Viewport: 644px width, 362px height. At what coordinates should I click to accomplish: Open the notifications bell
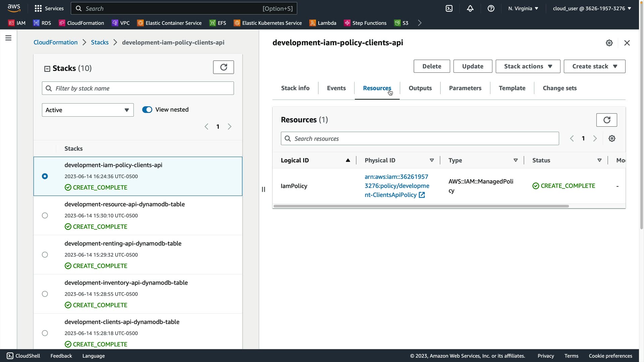point(470,8)
